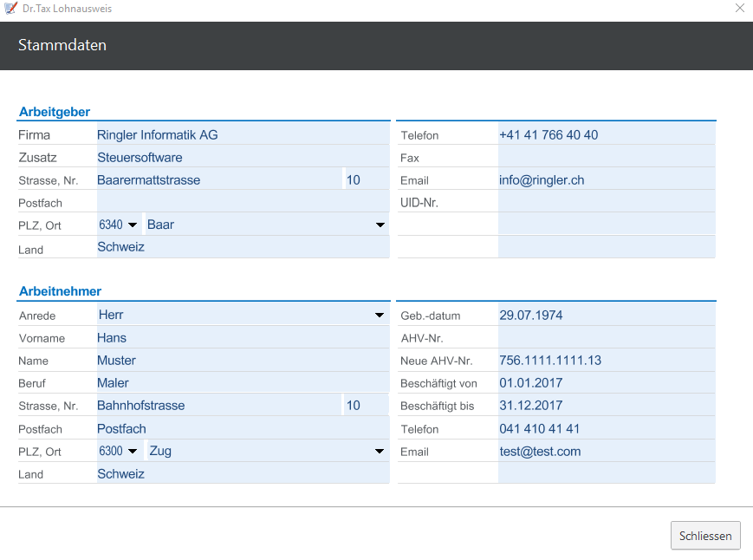
Task: Click the Schliessen button
Action: [705, 536]
